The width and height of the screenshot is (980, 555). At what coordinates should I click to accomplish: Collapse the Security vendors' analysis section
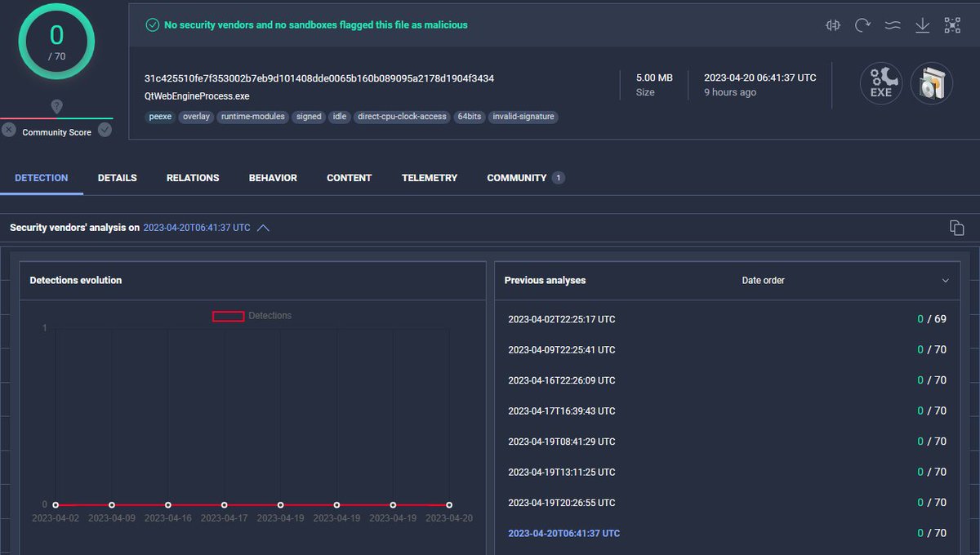[263, 228]
